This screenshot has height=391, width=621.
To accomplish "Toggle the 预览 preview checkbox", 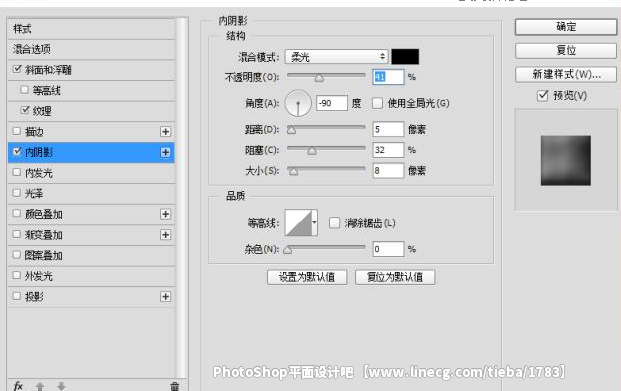I will tap(543, 95).
